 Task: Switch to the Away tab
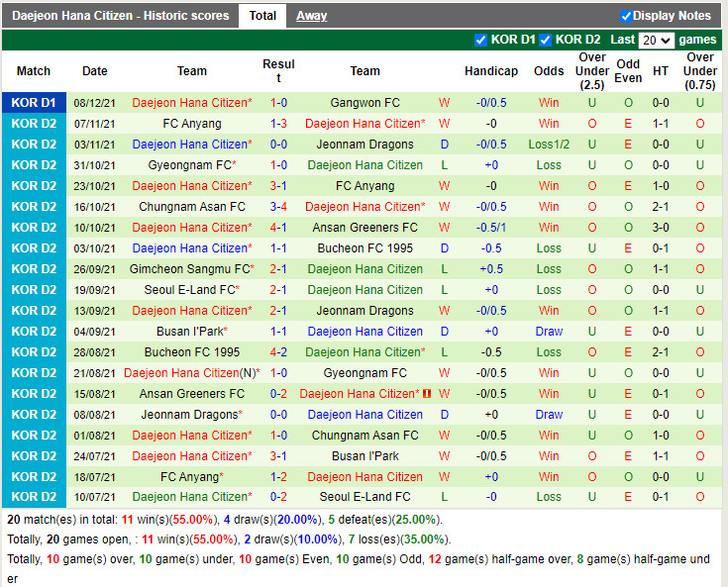pyautogui.click(x=311, y=16)
